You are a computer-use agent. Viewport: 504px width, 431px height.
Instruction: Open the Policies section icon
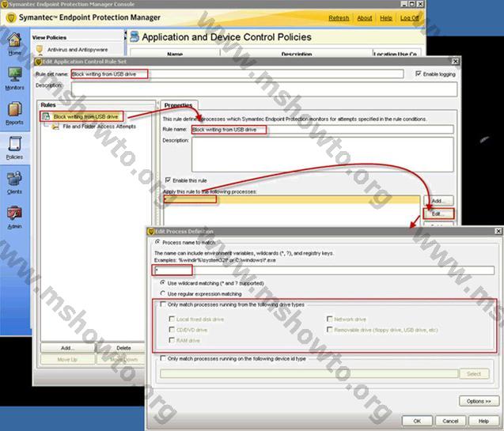[15, 144]
